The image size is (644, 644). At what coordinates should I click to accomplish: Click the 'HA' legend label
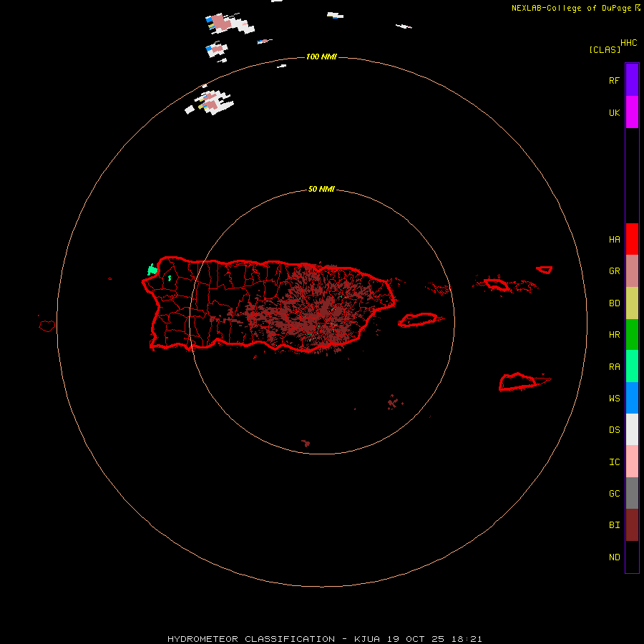coord(614,239)
